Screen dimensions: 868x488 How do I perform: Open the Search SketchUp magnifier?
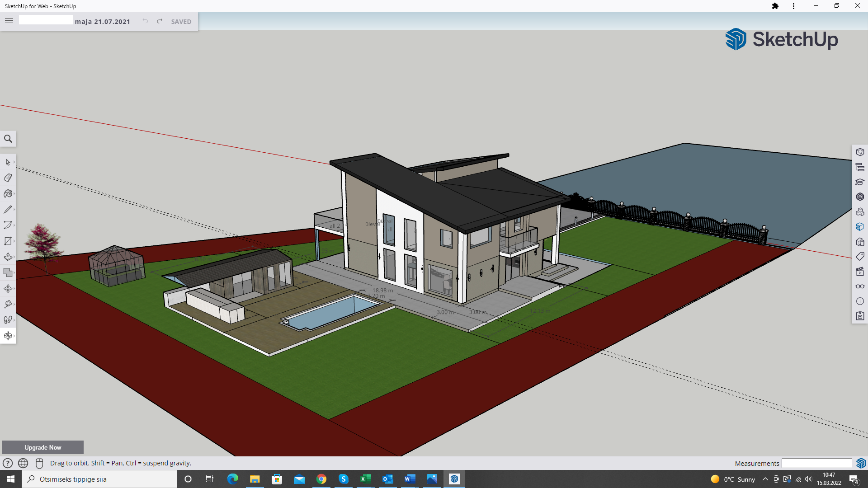(8, 139)
